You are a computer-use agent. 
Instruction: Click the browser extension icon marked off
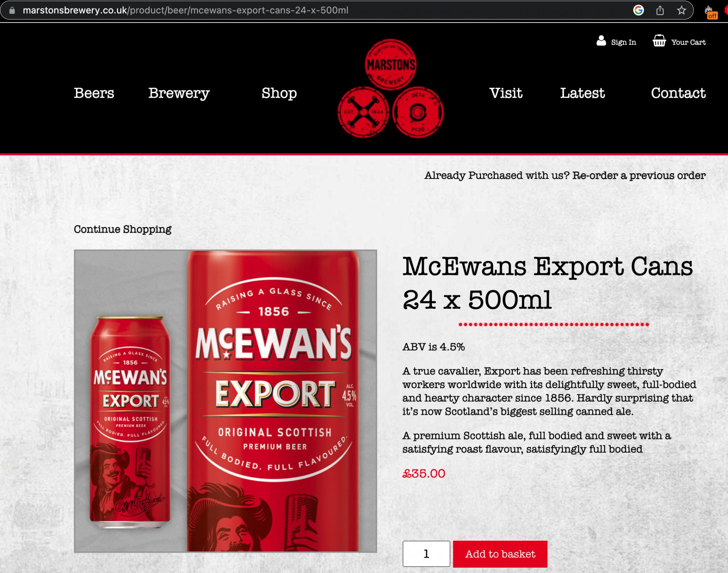711,11
